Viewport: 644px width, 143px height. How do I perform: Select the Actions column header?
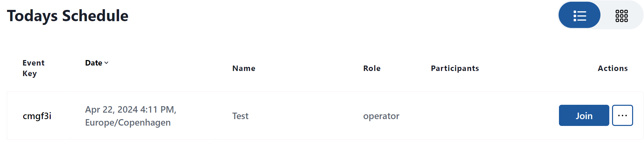pos(613,68)
